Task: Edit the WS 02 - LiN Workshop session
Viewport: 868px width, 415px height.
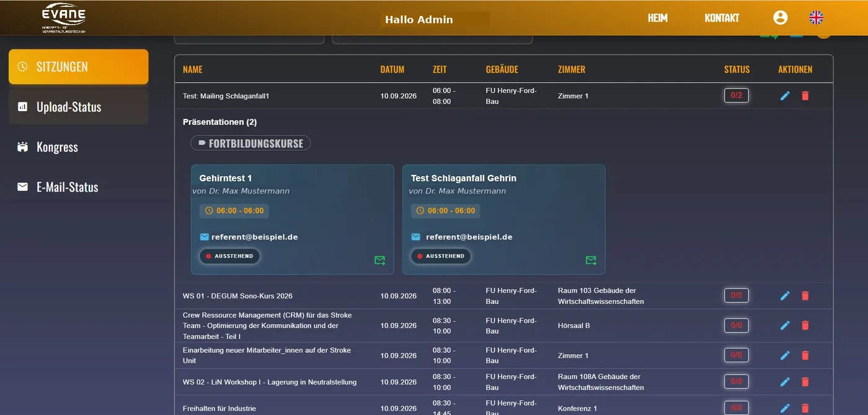Action: pos(785,382)
